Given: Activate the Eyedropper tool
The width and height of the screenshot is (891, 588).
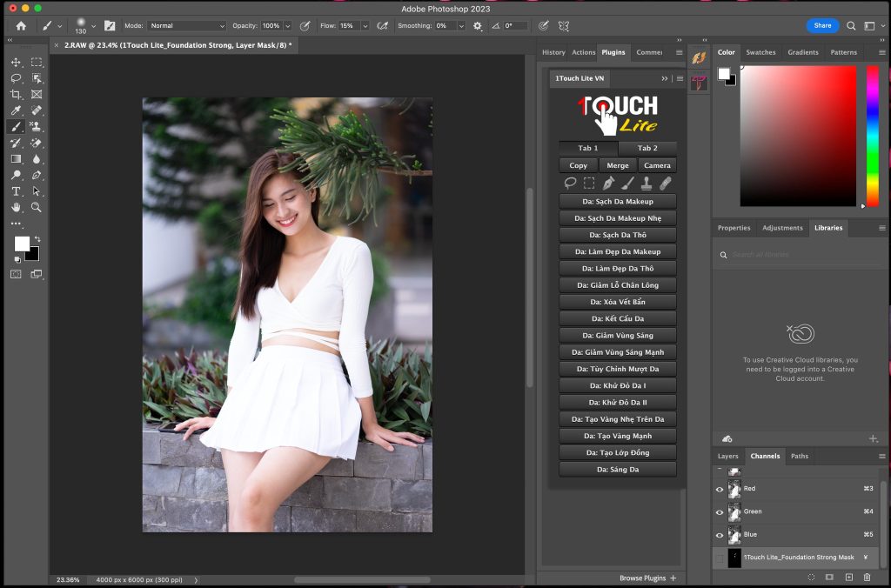Looking at the screenshot, I should pyautogui.click(x=16, y=110).
